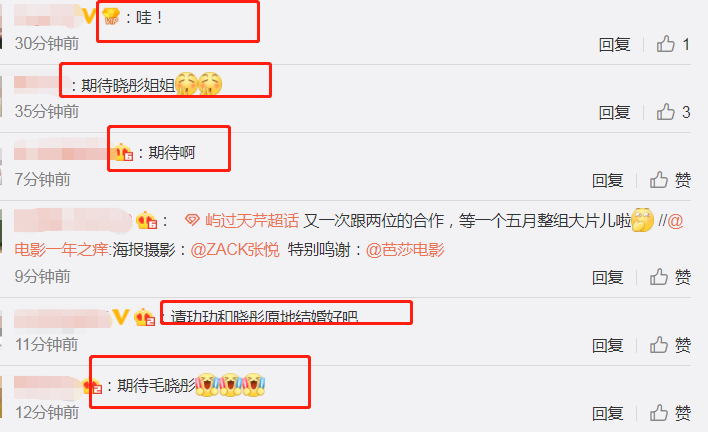
Task: Click the crown member badge before 期待啊
Action: (x=122, y=152)
